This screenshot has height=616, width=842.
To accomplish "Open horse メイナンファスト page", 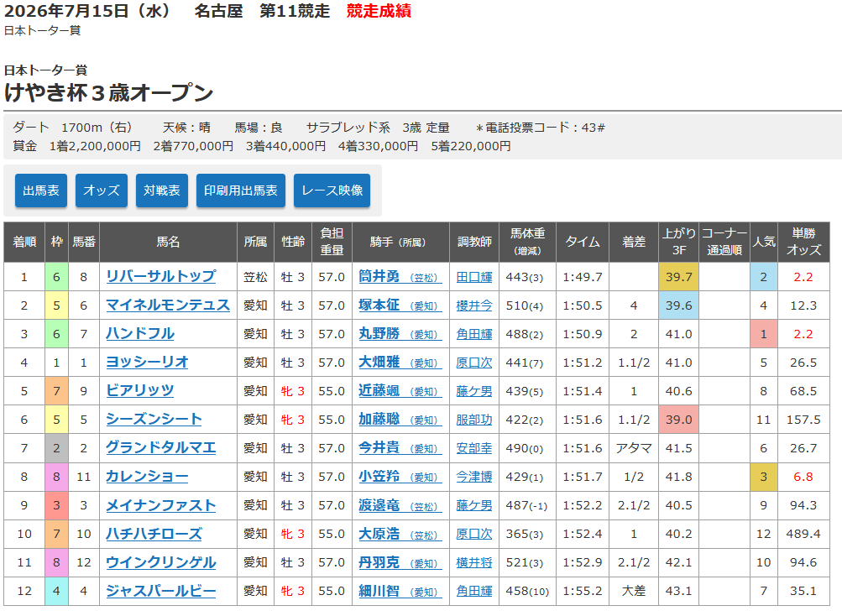I will click(x=160, y=505).
